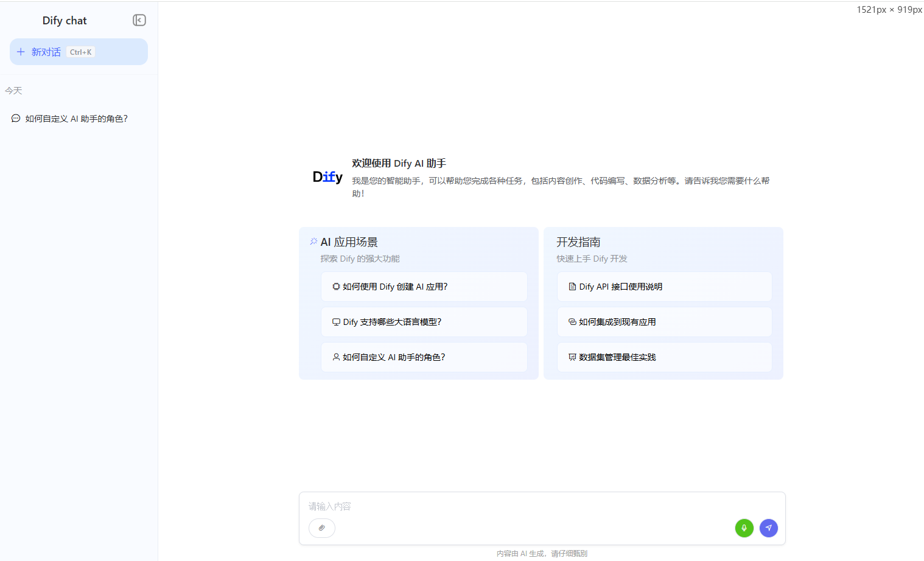Click the AI 应用场景 section heading
Viewport: 924px width, 561px height.
tap(349, 242)
